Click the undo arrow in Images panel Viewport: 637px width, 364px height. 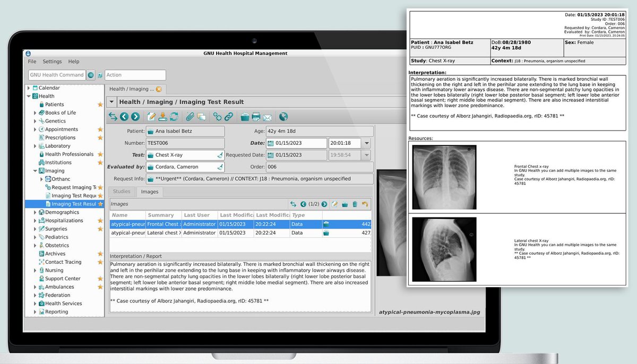365,204
